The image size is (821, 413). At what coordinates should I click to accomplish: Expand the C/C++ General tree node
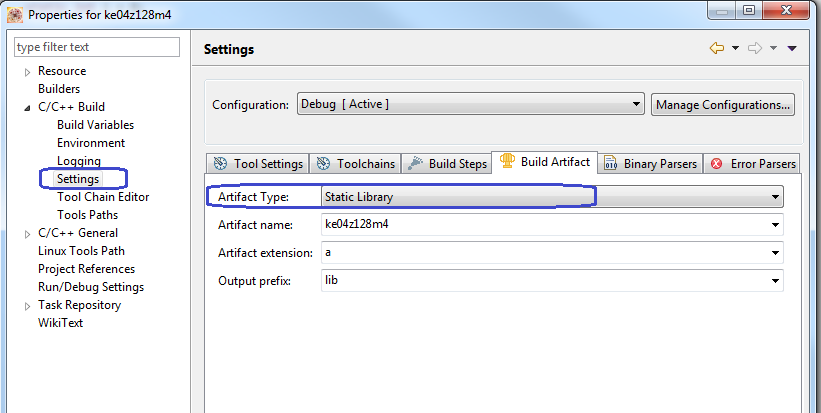click(27, 233)
